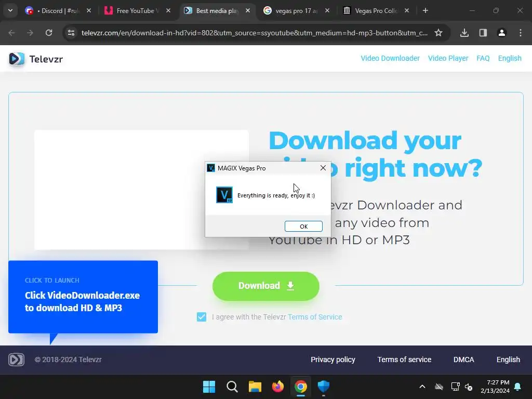Open the Terms of Service link
Image resolution: width=532 pixels, height=399 pixels.
pos(315,317)
